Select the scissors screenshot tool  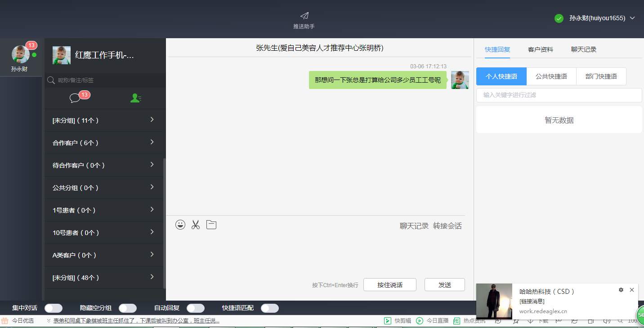(x=195, y=225)
